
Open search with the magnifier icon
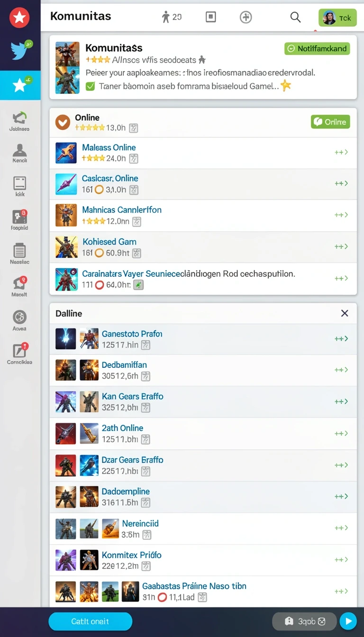295,17
